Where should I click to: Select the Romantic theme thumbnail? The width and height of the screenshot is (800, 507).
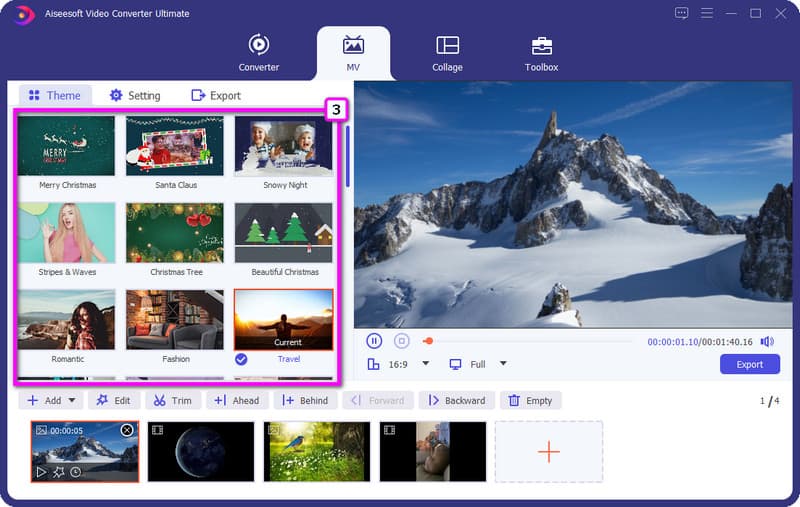(x=66, y=320)
